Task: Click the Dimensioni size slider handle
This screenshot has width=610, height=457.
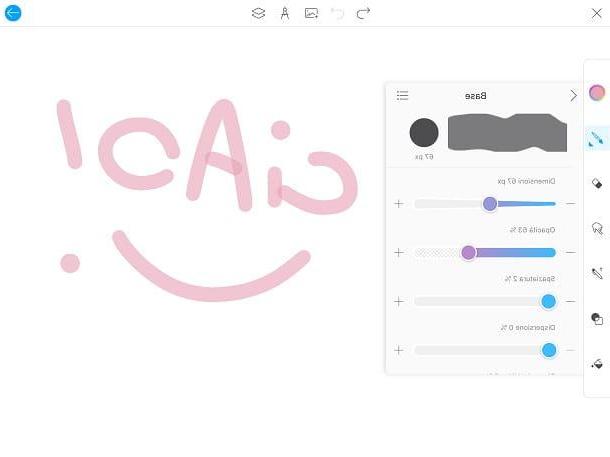Action: tap(490, 204)
